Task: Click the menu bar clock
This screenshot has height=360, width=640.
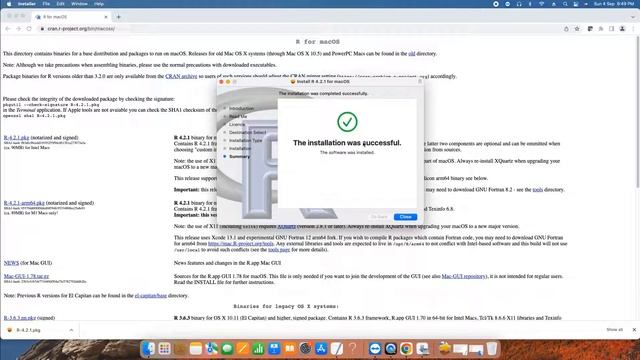Action: pyautogui.click(x=614, y=4)
